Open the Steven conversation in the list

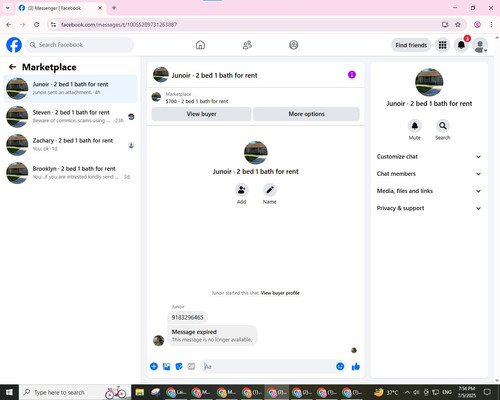coord(70,117)
